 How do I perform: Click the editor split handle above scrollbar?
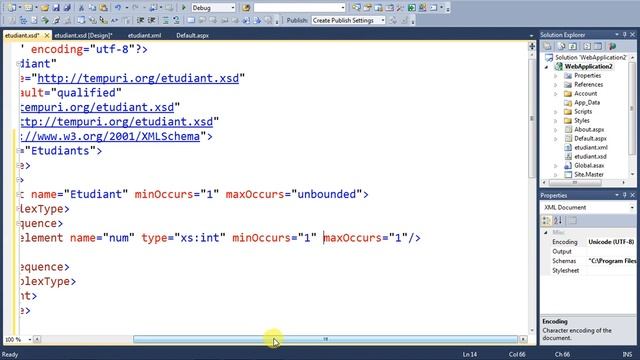531,46
